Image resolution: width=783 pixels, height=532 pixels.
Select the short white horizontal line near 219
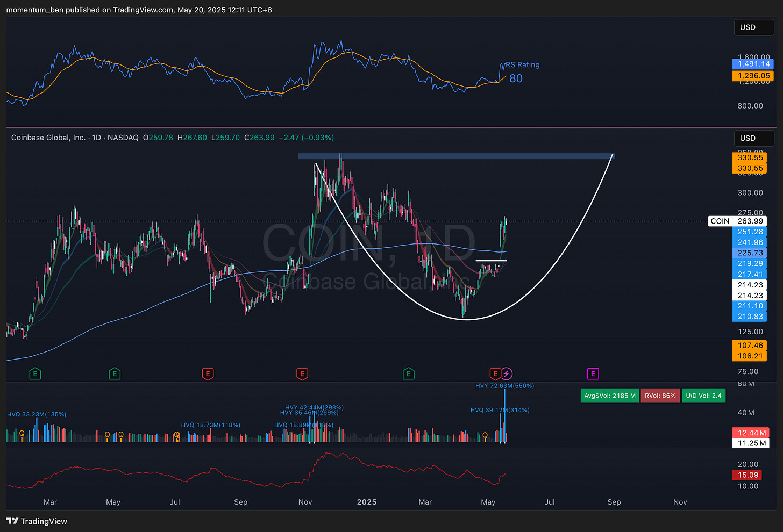tap(491, 261)
